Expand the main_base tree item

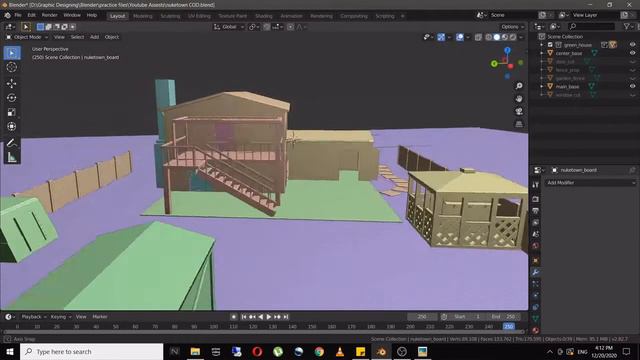click(542, 86)
